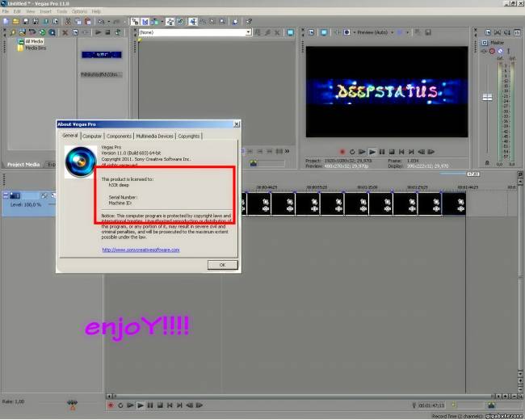
Task: Click the Undo icon in main toolbar
Action: click(x=101, y=22)
